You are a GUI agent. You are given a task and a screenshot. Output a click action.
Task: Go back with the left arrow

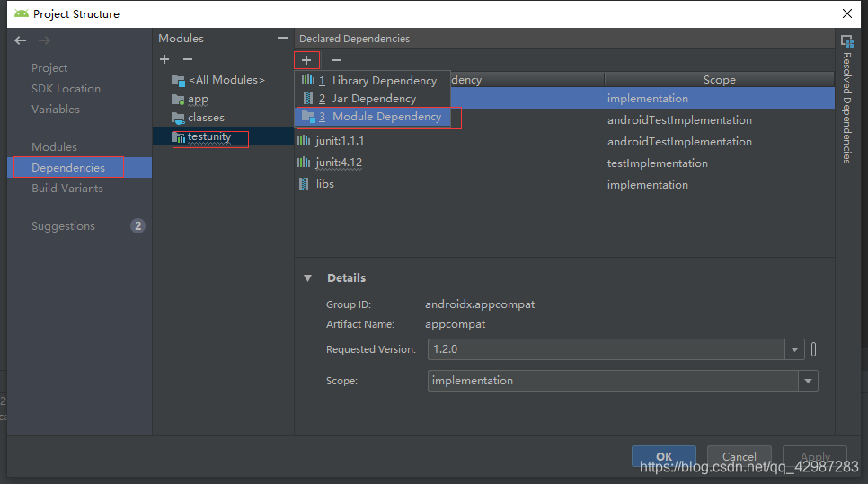coord(21,40)
